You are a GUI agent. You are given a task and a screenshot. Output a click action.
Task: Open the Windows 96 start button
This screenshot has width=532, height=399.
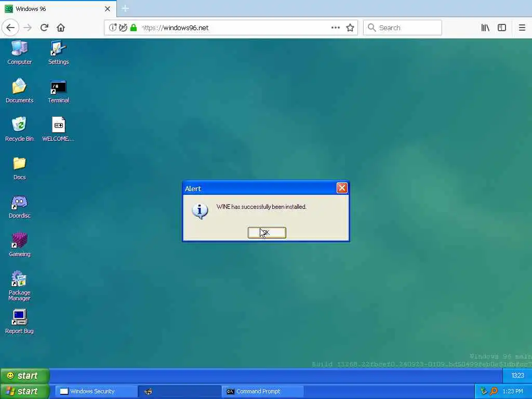click(25, 376)
